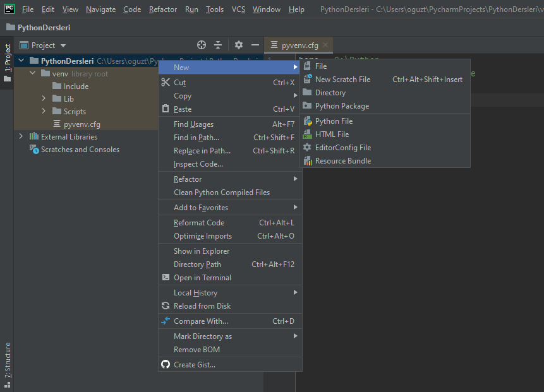
Task: Click Show in Explorer
Action: (x=231, y=251)
